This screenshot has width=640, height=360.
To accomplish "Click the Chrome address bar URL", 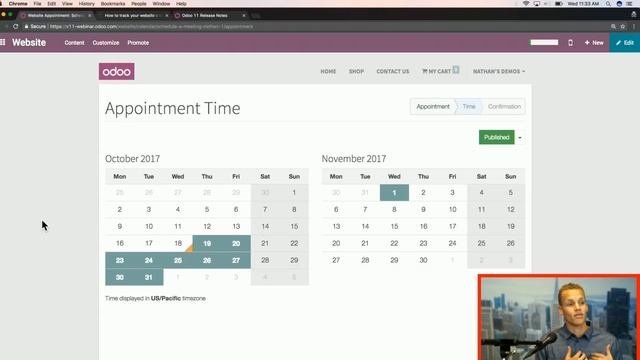I will [151, 27].
